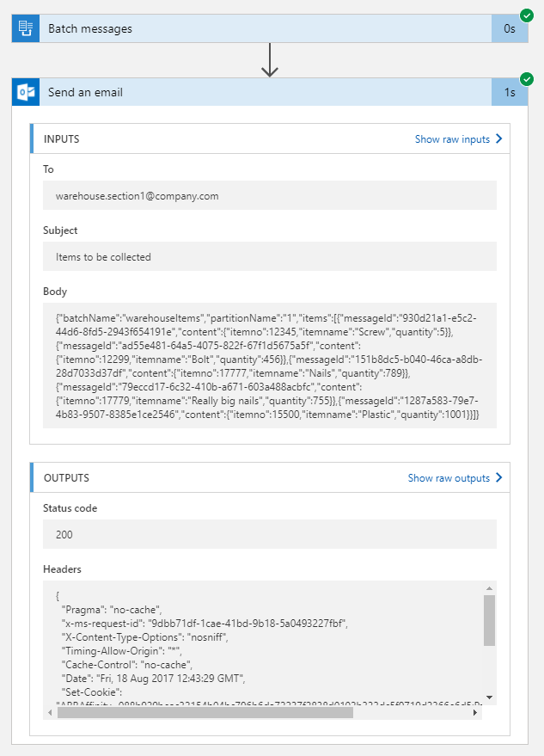This screenshot has height=756, width=544.
Task: Click the Status code value 200
Action: 64,535
